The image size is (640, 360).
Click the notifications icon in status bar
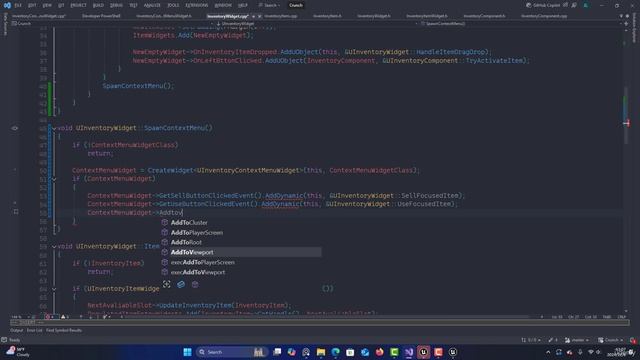[x=633, y=340]
